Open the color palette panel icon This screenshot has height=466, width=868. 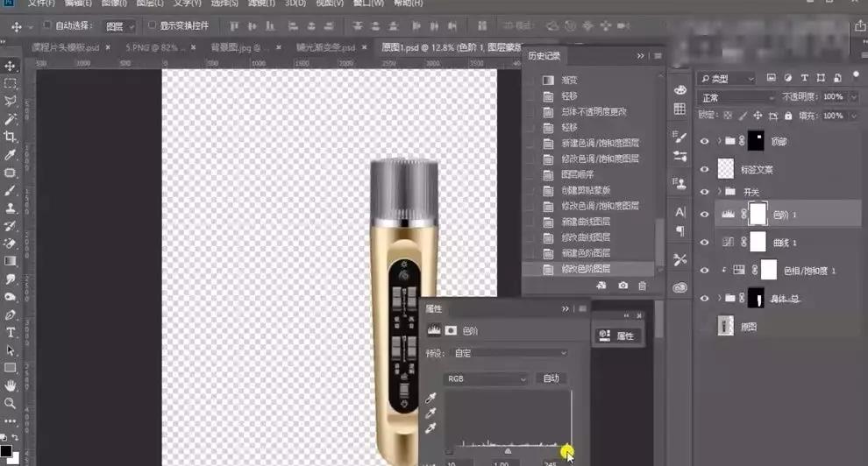pos(680,89)
